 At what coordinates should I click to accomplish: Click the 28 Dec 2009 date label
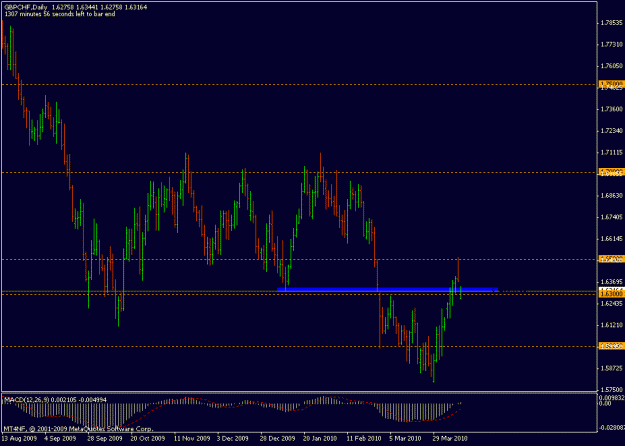tap(278, 439)
